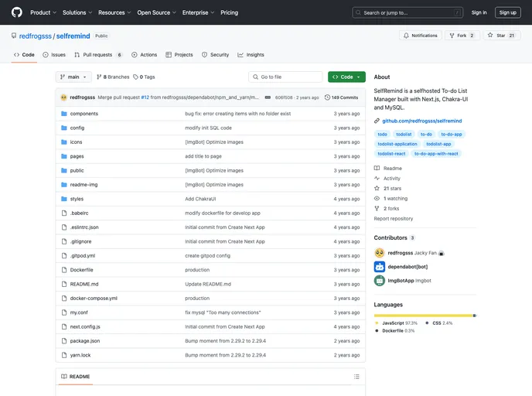The width and height of the screenshot is (532, 396).
Task: Click Report repository link
Action: click(x=394, y=219)
